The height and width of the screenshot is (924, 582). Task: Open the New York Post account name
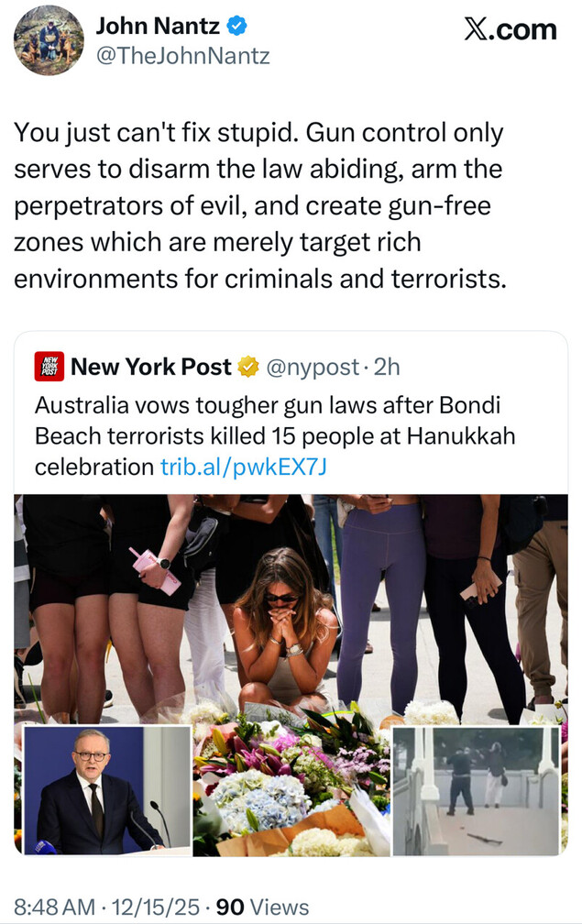[151, 368]
